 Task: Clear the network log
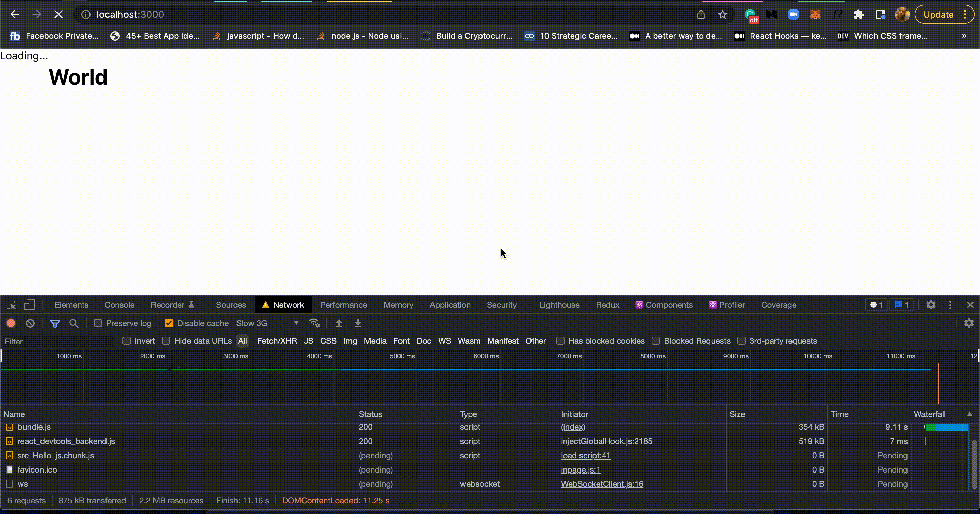[30, 323]
